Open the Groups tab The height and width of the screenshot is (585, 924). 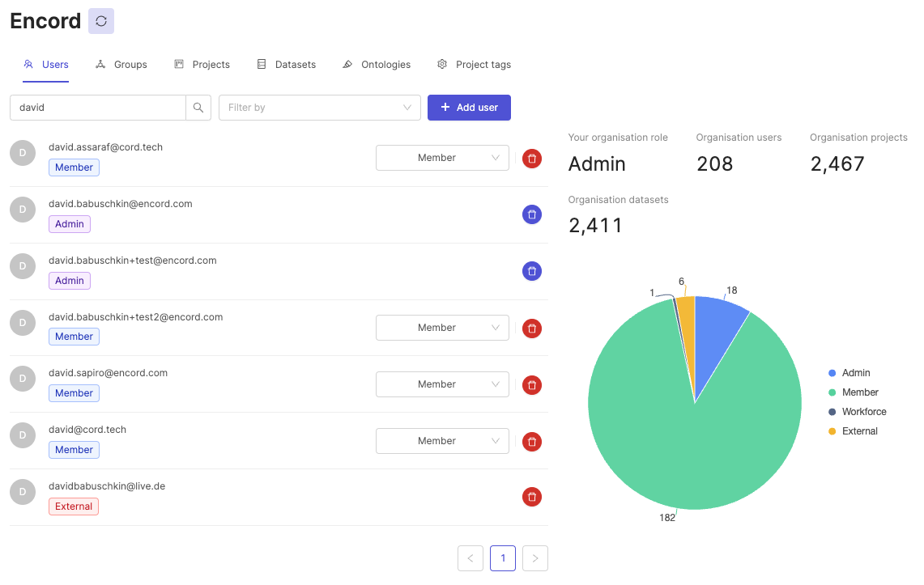[121, 65]
